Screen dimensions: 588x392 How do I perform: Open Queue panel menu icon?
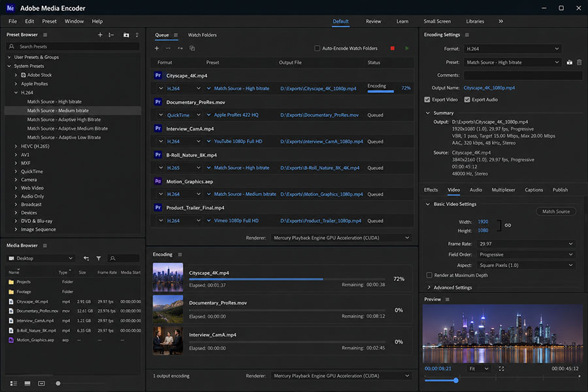point(176,35)
